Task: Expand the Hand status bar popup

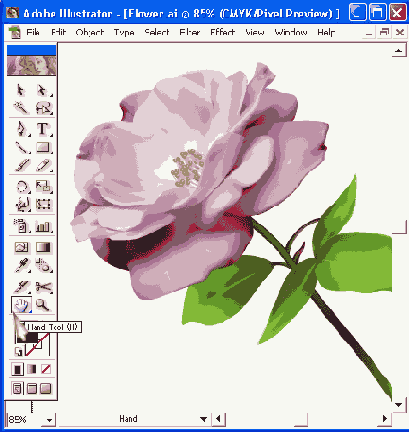Action: coord(203,419)
